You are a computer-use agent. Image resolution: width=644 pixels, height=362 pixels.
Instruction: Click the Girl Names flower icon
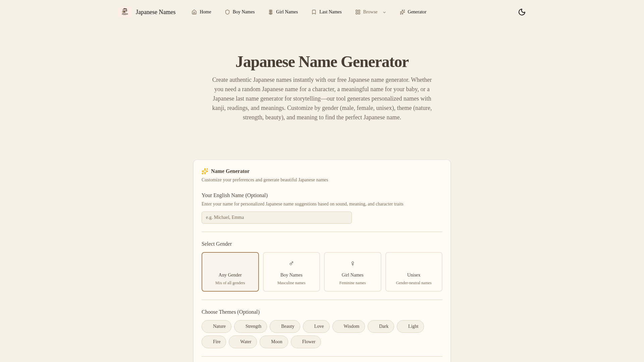pyautogui.click(x=271, y=12)
